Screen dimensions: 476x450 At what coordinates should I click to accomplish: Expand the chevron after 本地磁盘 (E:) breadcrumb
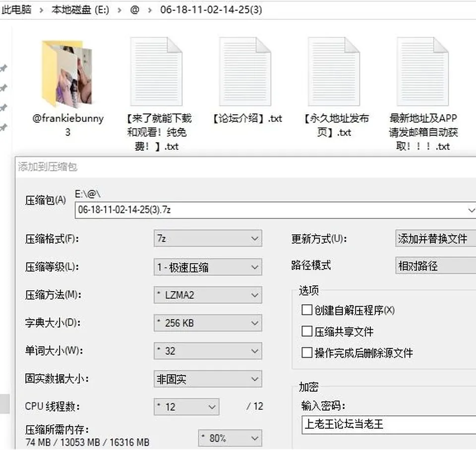[x=119, y=10]
